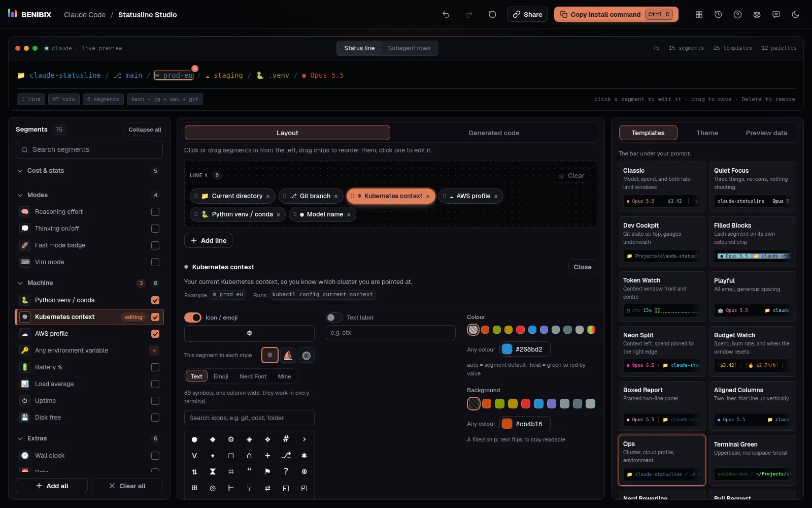Click the Search segments field
Viewport: 812px width, 508px height.
tap(89, 150)
